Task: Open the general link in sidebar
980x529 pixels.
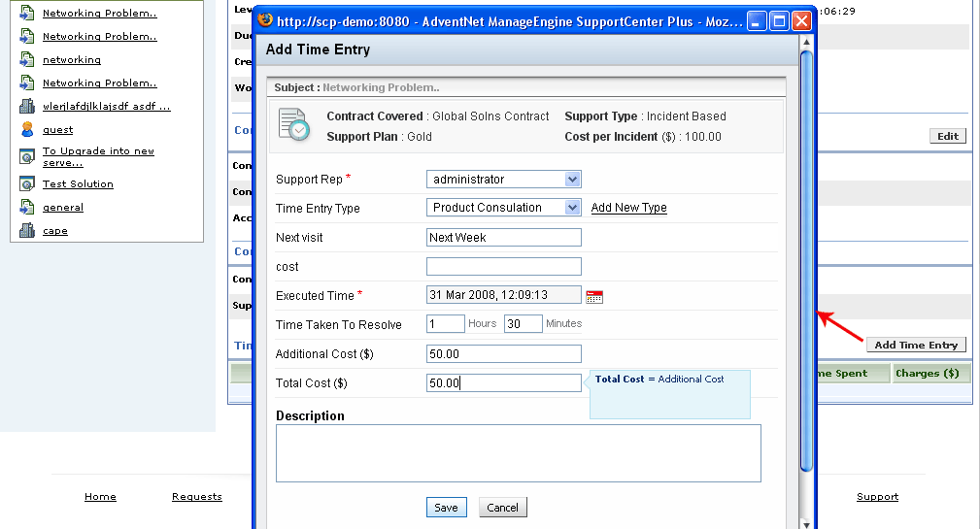Action: pyautogui.click(x=62, y=208)
